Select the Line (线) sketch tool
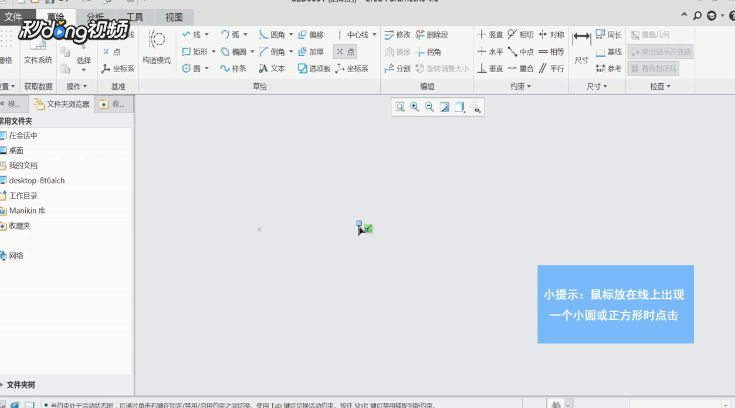Image resolution: width=735 pixels, height=408 pixels. point(191,34)
